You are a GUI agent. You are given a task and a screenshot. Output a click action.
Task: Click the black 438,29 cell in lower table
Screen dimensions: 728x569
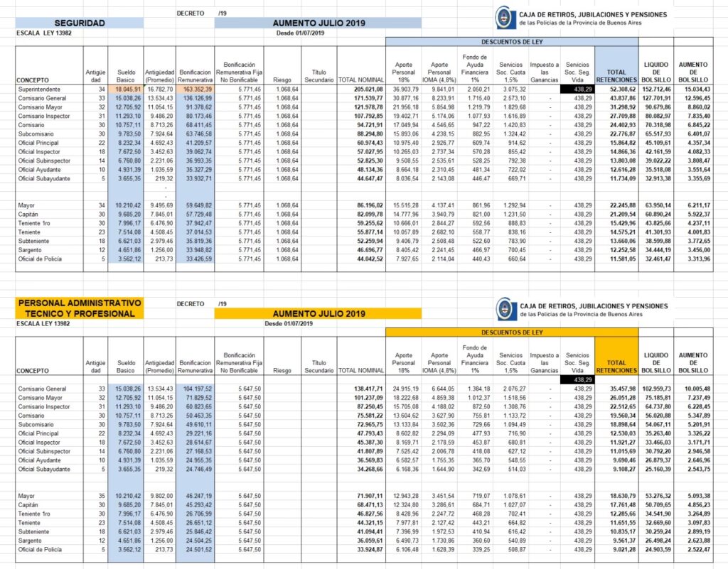(x=577, y=380)
